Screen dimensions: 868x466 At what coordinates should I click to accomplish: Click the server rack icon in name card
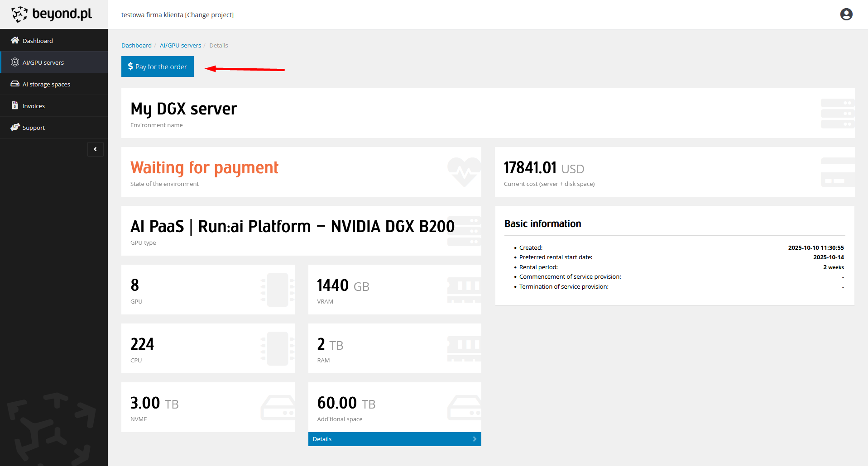[x=838, y=114]
